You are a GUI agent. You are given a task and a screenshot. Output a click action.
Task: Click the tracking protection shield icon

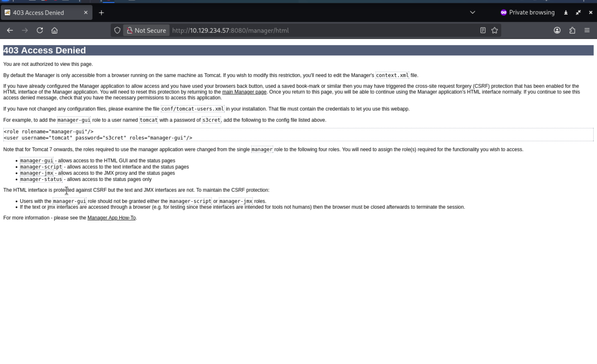(x=117, y=30)
